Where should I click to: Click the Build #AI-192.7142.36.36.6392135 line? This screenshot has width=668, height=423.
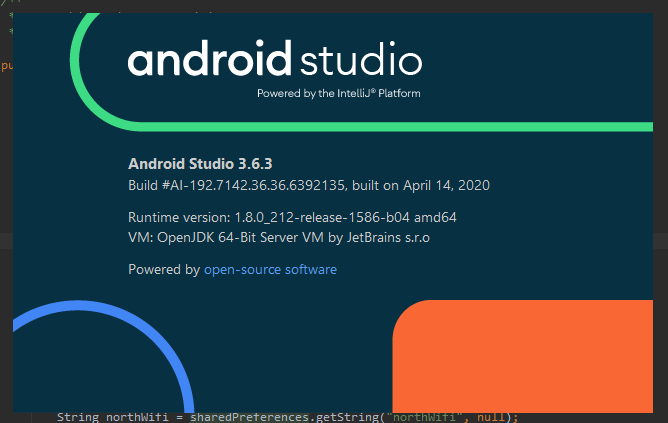(309, 185)
